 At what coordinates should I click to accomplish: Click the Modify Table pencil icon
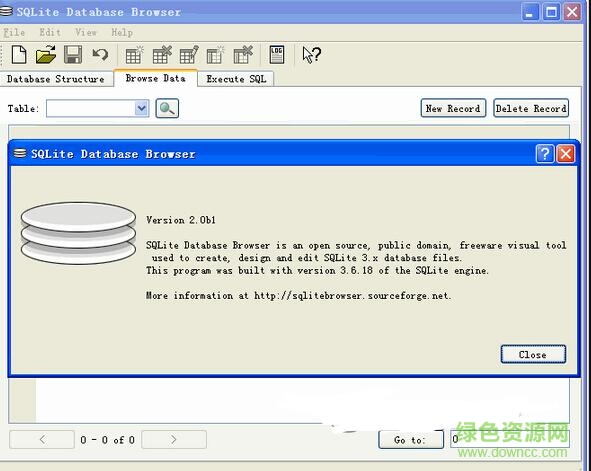(x=189, y=55)
